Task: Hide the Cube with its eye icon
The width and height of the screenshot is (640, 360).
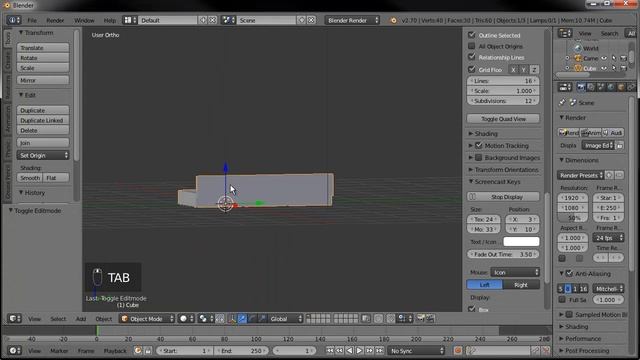Action: tap(604, 69)
